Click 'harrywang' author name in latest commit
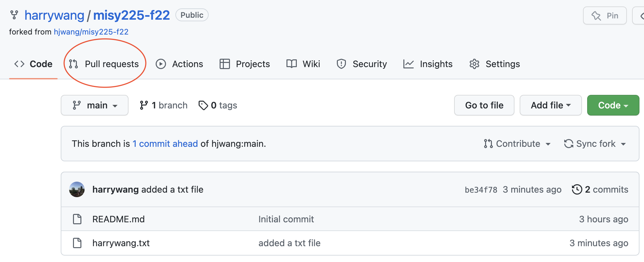Viewport: 644px width, 262px height. [x=116, y=189]
